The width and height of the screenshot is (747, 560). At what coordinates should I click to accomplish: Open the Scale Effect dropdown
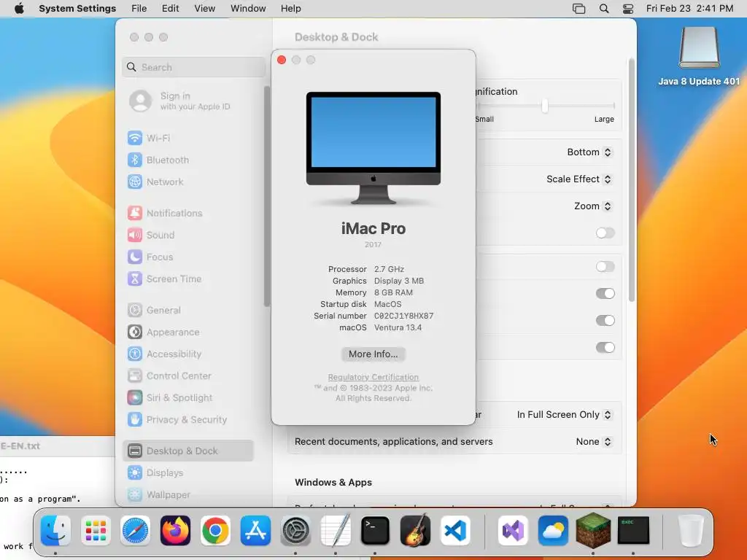coord(578,179)
